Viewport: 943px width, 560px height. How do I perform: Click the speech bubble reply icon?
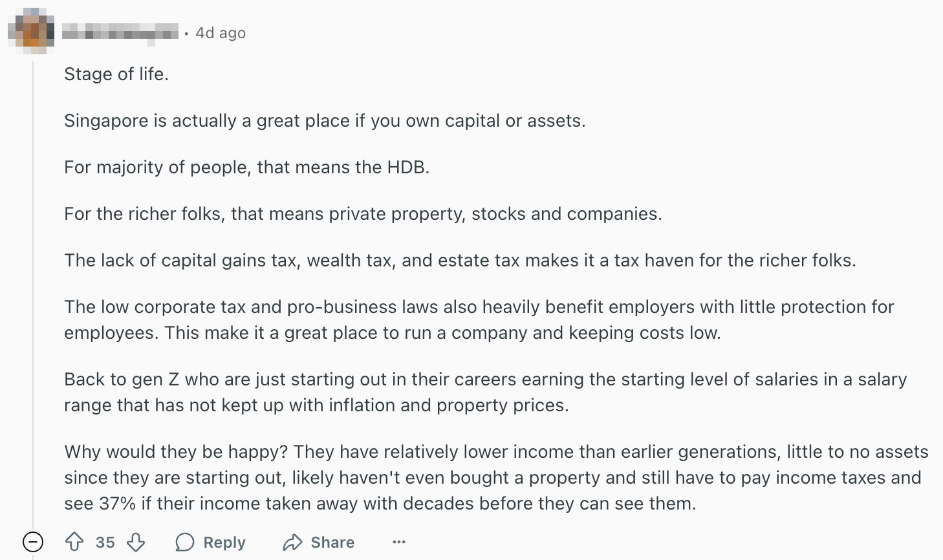click(185, 542)
